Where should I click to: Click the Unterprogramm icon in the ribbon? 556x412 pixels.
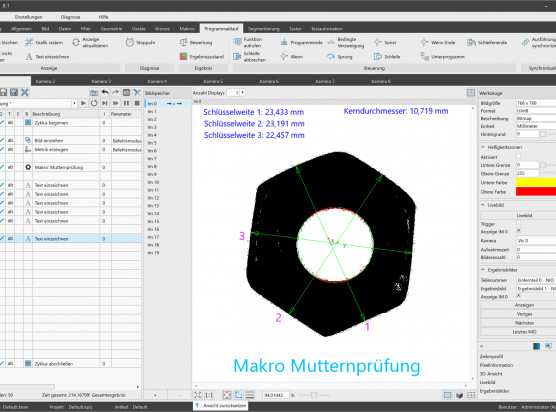click(424, 56)
